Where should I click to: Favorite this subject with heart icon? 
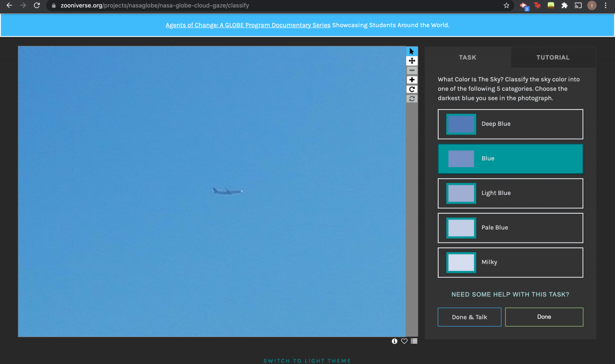point(404,341)
